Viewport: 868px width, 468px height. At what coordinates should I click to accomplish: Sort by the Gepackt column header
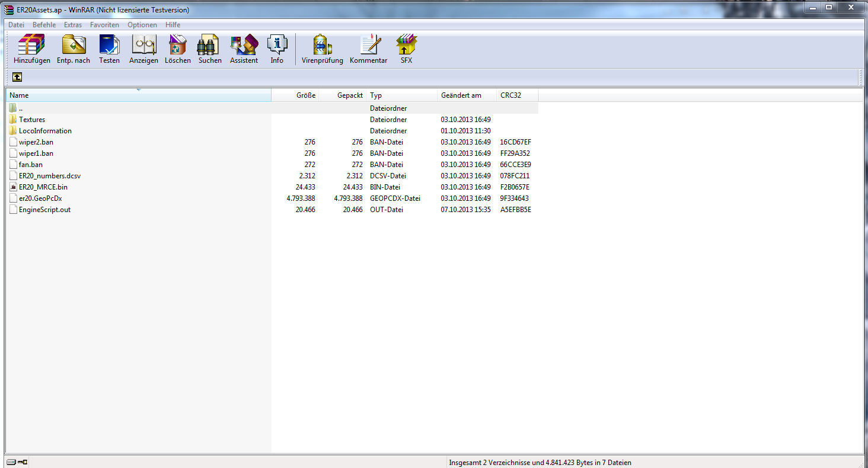[x=343, y=95]
